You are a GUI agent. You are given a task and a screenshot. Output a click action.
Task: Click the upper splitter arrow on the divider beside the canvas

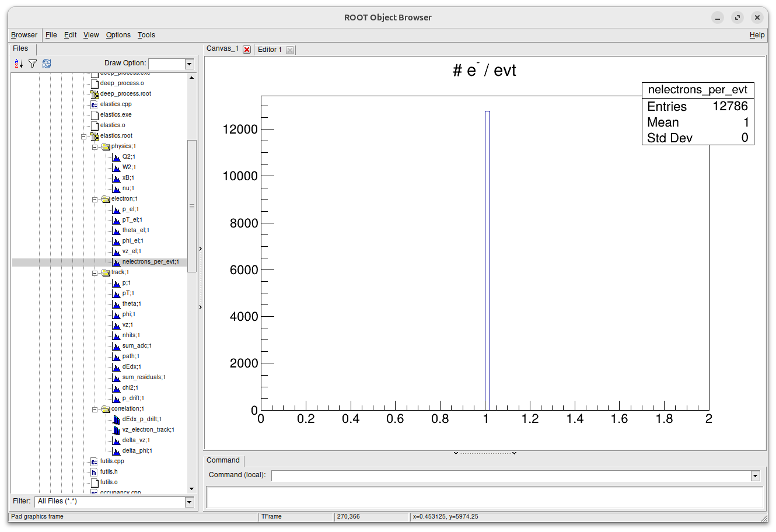pyautogui.click(x=200, y=249)
